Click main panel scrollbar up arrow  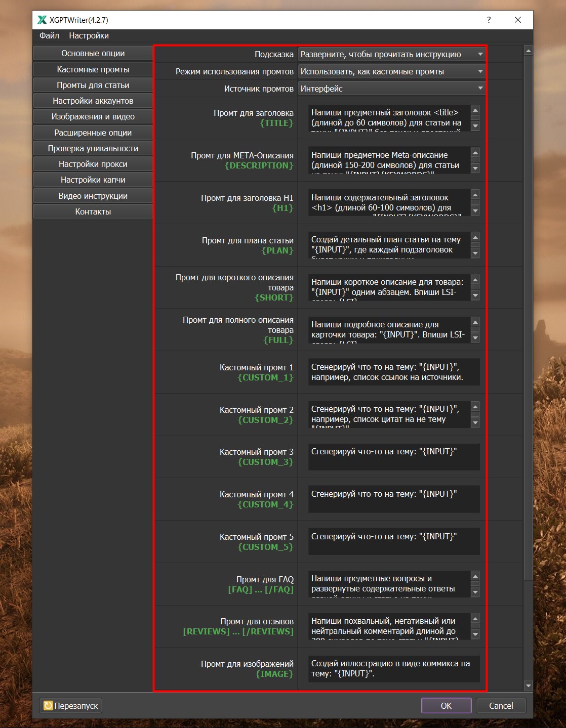[x=528, y=51]
